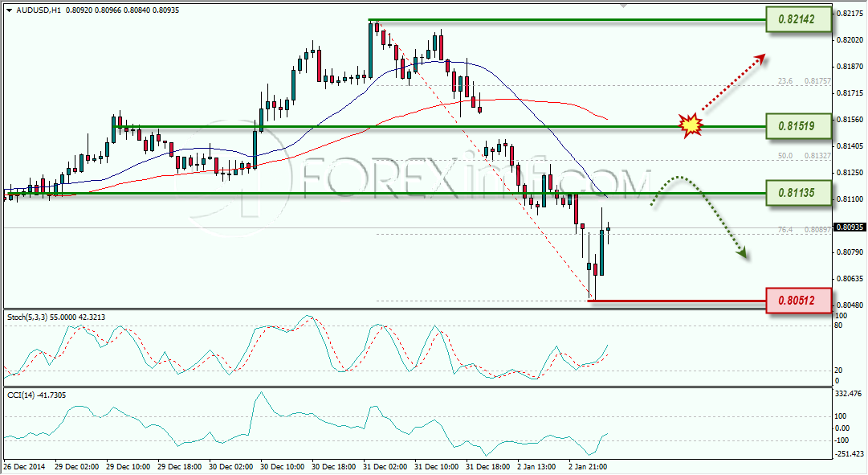Click the 30 Dec 10:00 time label
Image resolution: width=868 pixels, height=475 pixels.
coord(283,467)
